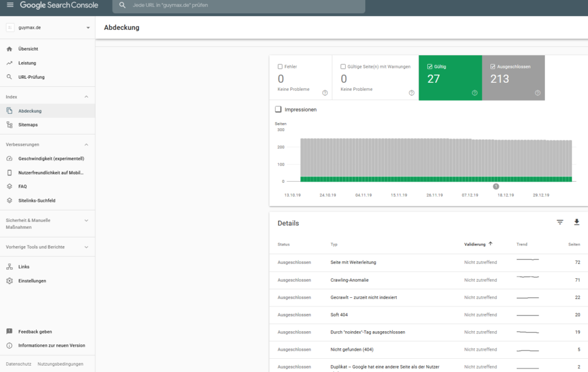The width and height of the screenshot is (588, 372).
Task: Open Nicht gefunden (404) row
Action: click(x=428, y=350)
